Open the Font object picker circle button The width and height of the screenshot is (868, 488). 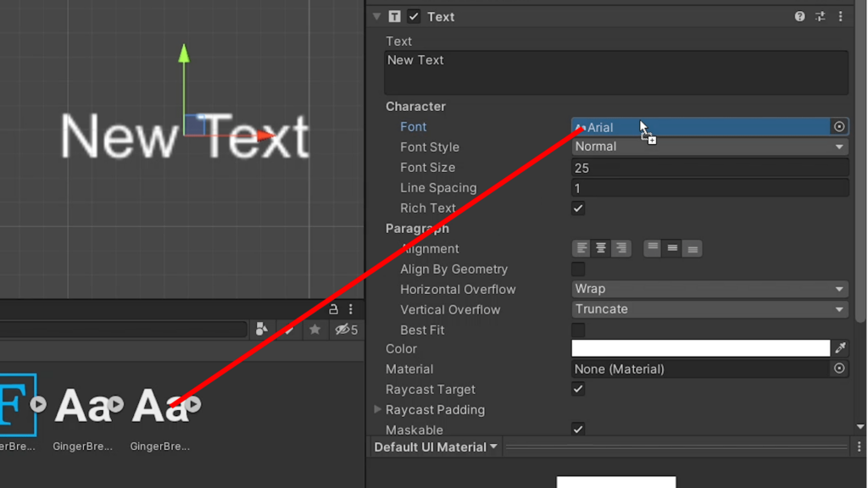[x=838, y=126]
